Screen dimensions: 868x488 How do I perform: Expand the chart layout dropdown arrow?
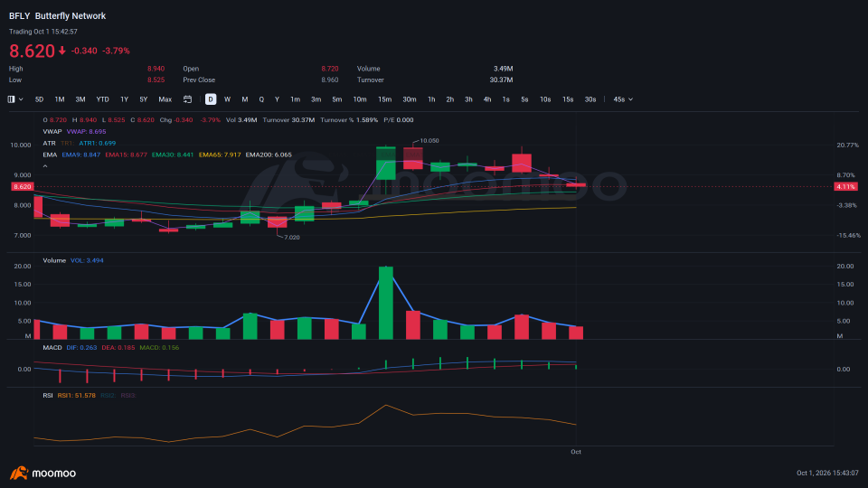pyautogui.click(x=21, y=99)
